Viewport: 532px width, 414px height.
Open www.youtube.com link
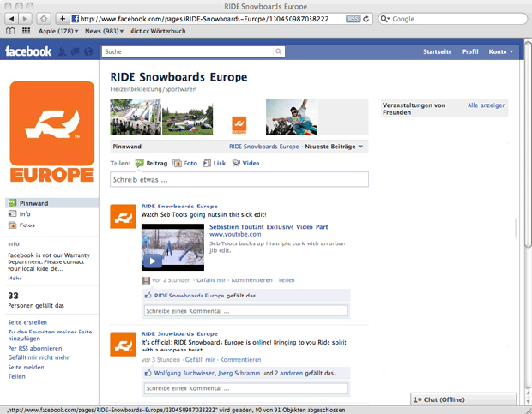tap(235, 234)
